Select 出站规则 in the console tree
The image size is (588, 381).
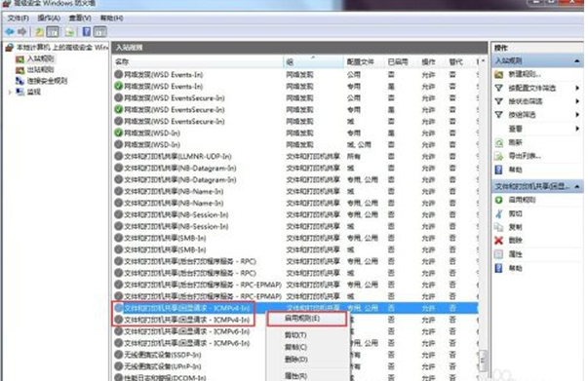point(41,70)
